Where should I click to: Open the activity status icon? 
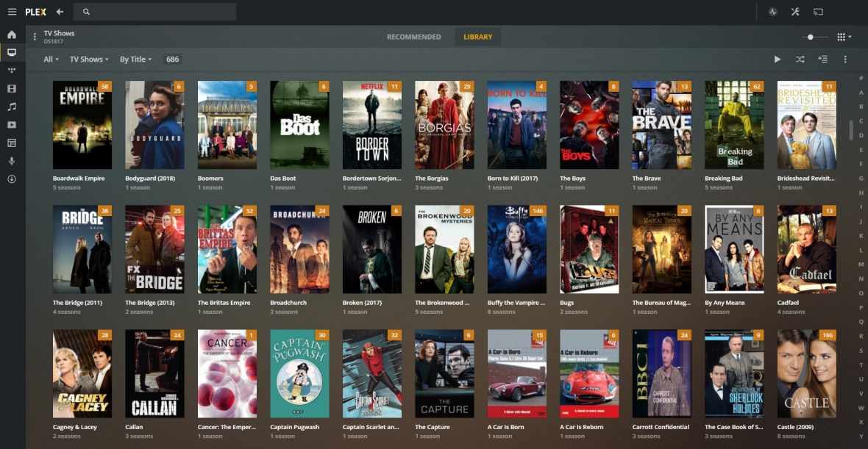[x=773, y=12]
